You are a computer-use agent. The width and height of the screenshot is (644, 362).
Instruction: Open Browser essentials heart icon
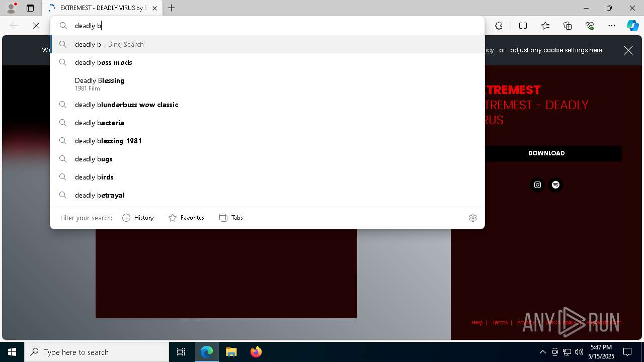[x=590, y=26]
